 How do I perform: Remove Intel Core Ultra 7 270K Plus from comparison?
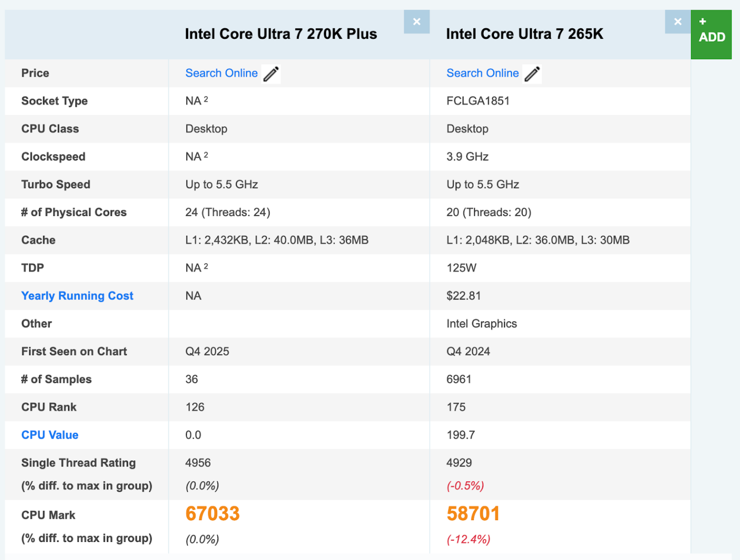click(416, 21)
